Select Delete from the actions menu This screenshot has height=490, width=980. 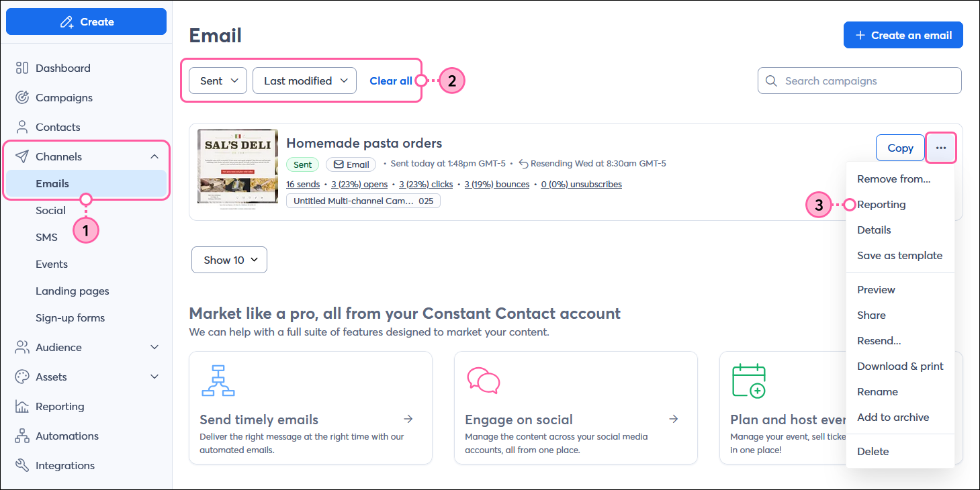tap(873, 451)
